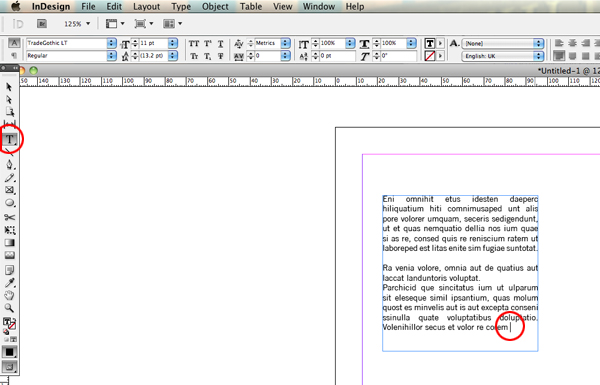This screenshot has height=385, width=600.
Task: Toggle Subscript formatting
Action: [208, 56]
